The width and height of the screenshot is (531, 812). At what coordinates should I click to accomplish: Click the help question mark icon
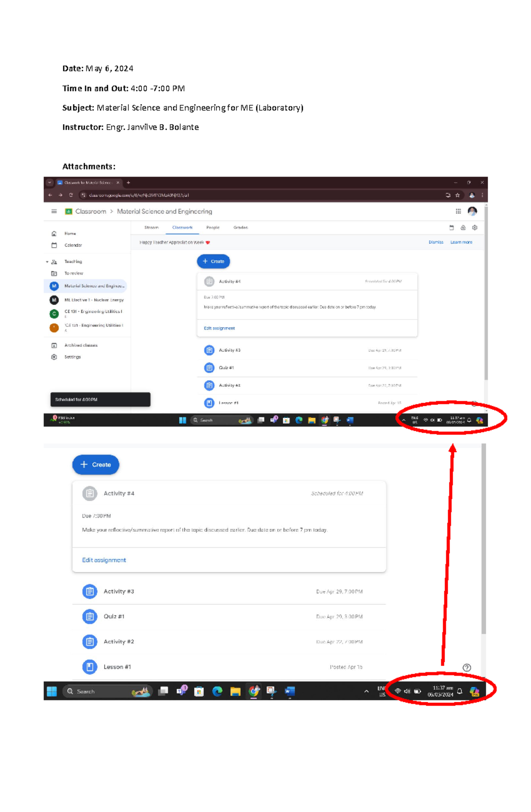[x=467, y=668]
